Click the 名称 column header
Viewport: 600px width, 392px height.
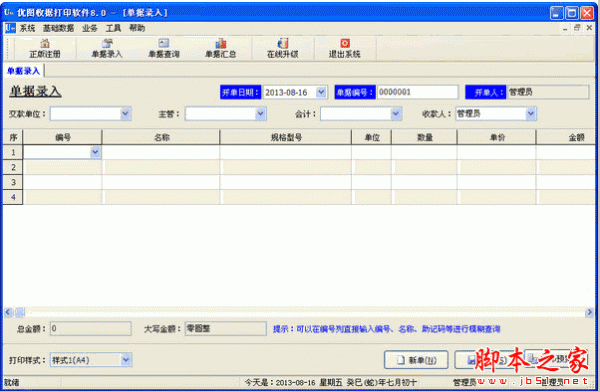point(161,137)
